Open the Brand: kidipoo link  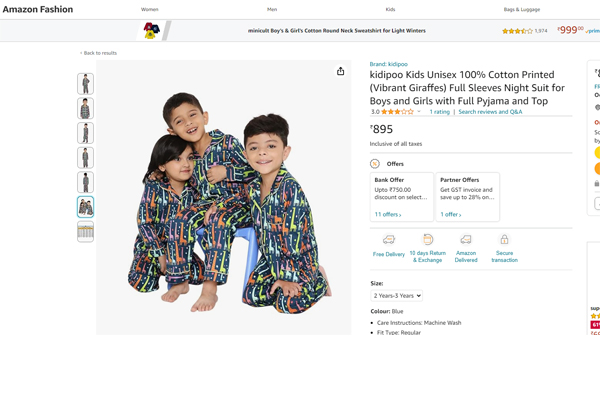point(389,64)
